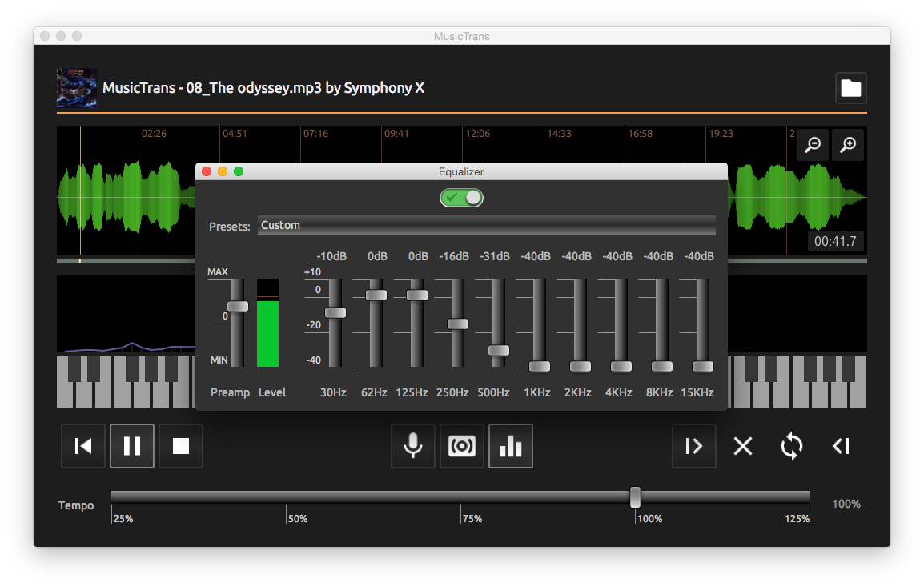924x587 pixels.
Task: Stop playback
Action: pos(181,446)
